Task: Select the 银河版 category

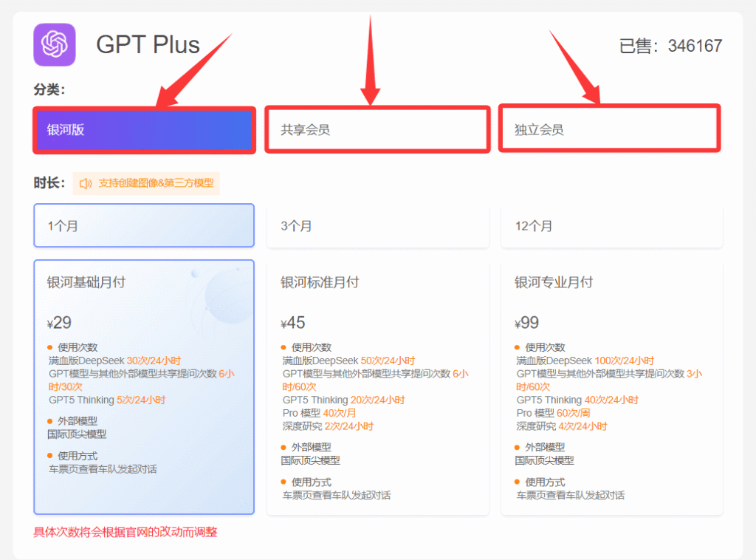Action: click(144, 130)
